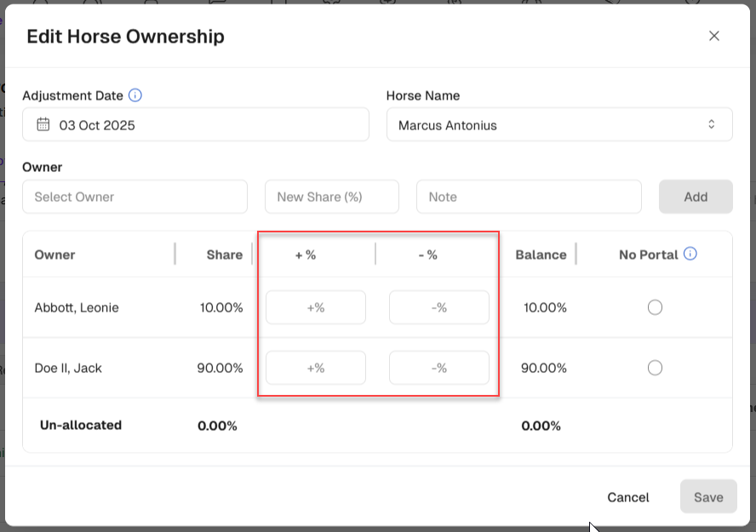Open the 03 Oct 2025 date picker
The height and width of the screenshot is (532, 756).
[196, 124]
